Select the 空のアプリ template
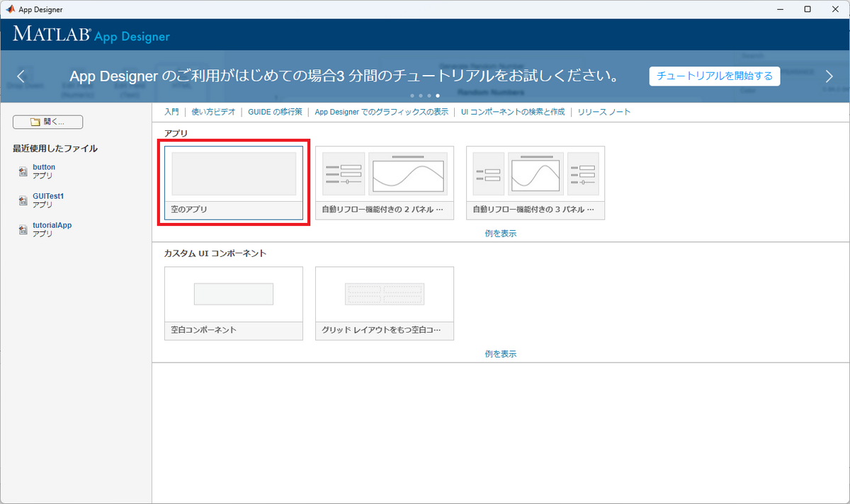The height and width of the screenshot is (504, 850). click(x=234, y=183)
